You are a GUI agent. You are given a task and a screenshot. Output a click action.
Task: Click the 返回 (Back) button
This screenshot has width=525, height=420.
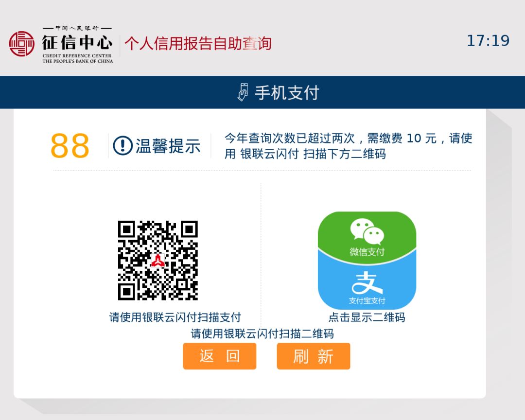(219, 356)
